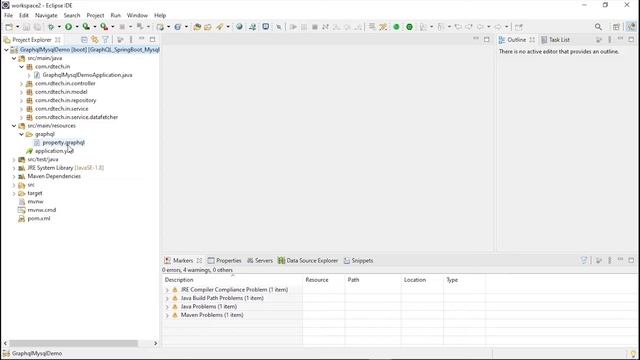Image resolution: width=640 pixels, height=360 pixels.
Task: Select the active perspective icon at toolbar end
Action: coord(631,27)
